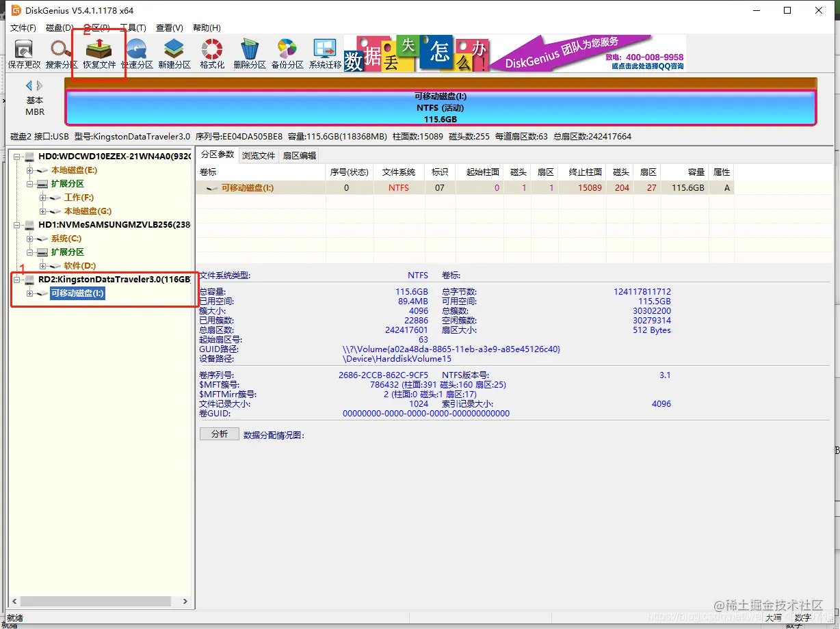This screenshot has width=840, height=629.
Task: Click the 起始柱面 column header
Action: (480, 172)
